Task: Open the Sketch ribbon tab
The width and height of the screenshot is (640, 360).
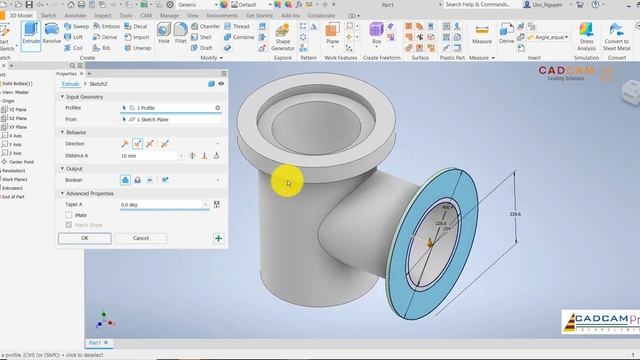Action: tap(48, 16)
